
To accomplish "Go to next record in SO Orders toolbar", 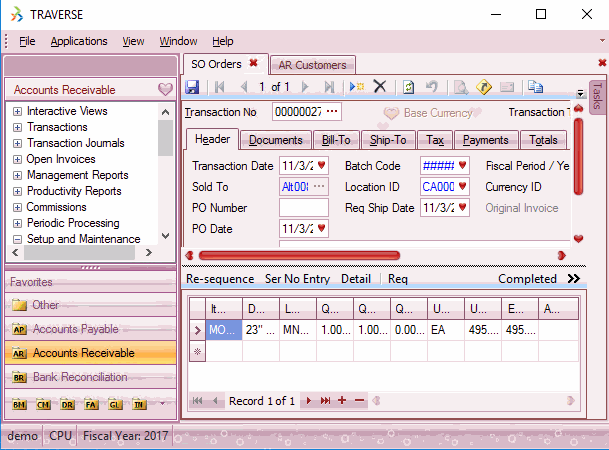I will coord(305,87).
